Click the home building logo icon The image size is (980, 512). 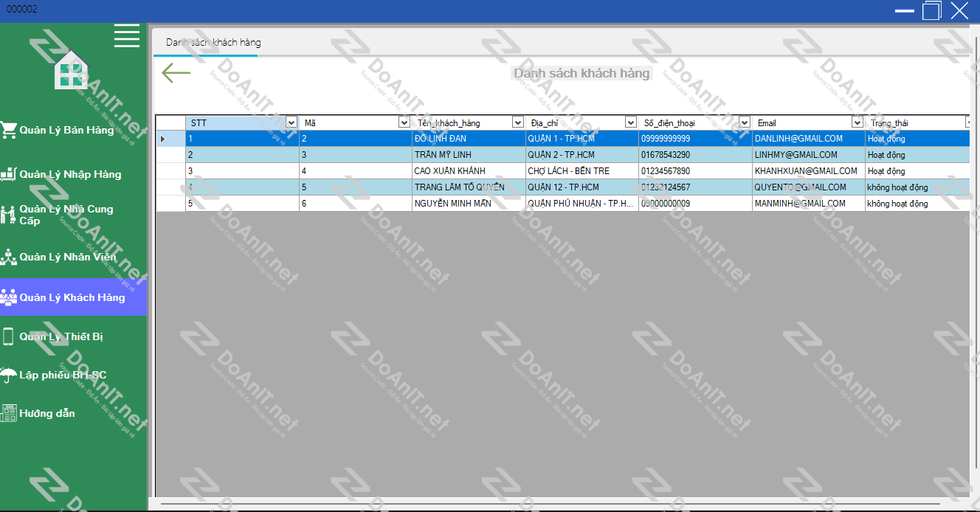coord(72,70)
